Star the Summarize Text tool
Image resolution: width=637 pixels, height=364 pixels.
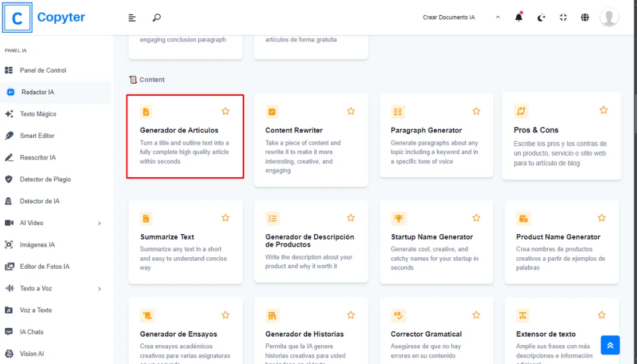(x=225, y=217)
